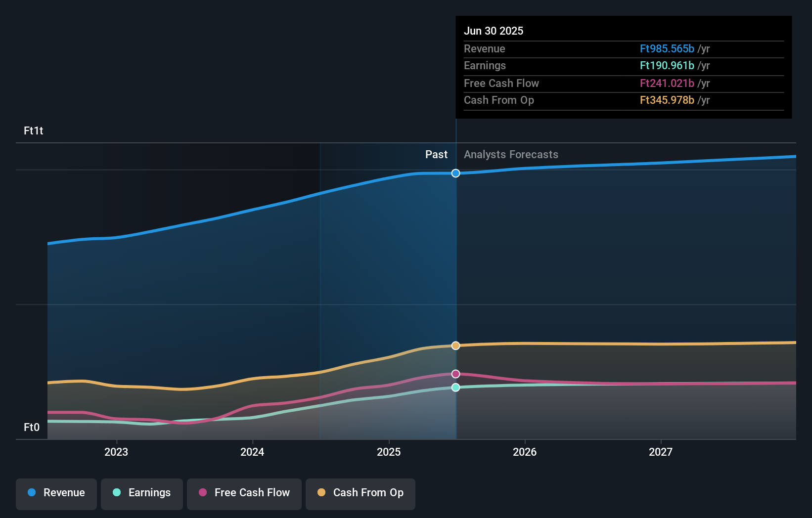Toggle the Revenue series visibility

tap(56, 493)
